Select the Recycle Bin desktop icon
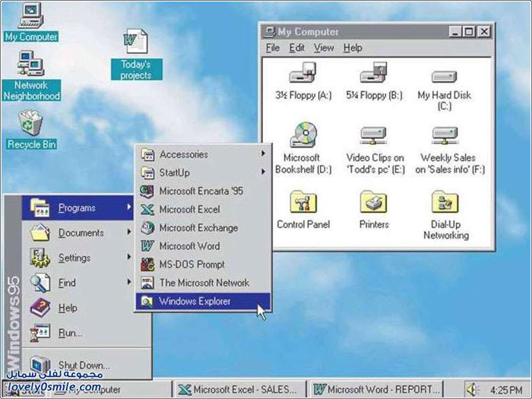Screen dimensions: 532x399 point(31,123)
